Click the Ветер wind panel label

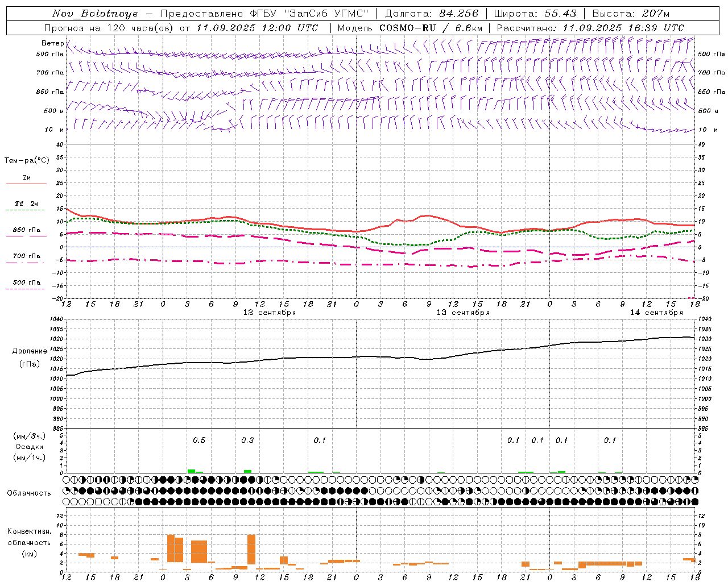(52, 43)
